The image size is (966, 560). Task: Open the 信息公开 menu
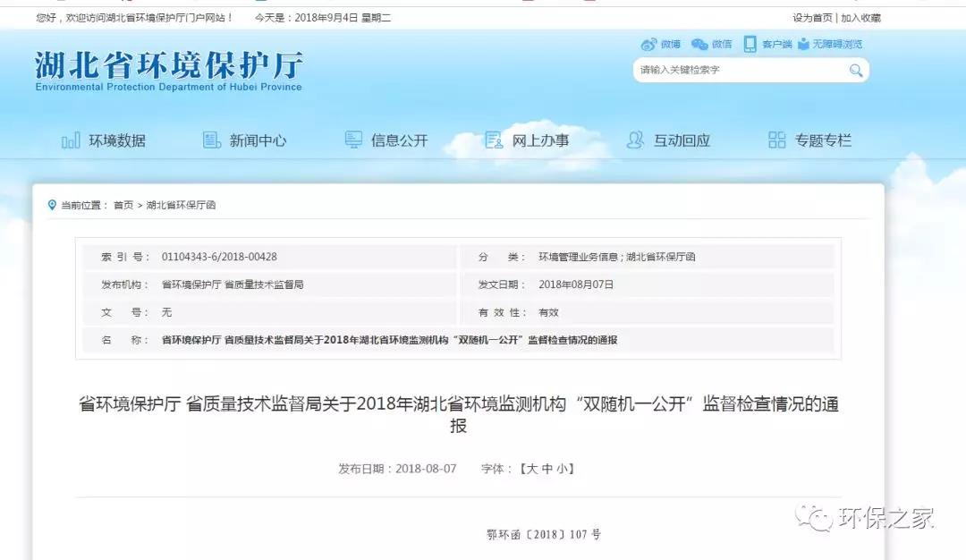pyautogui.click(x=386, y=140)
